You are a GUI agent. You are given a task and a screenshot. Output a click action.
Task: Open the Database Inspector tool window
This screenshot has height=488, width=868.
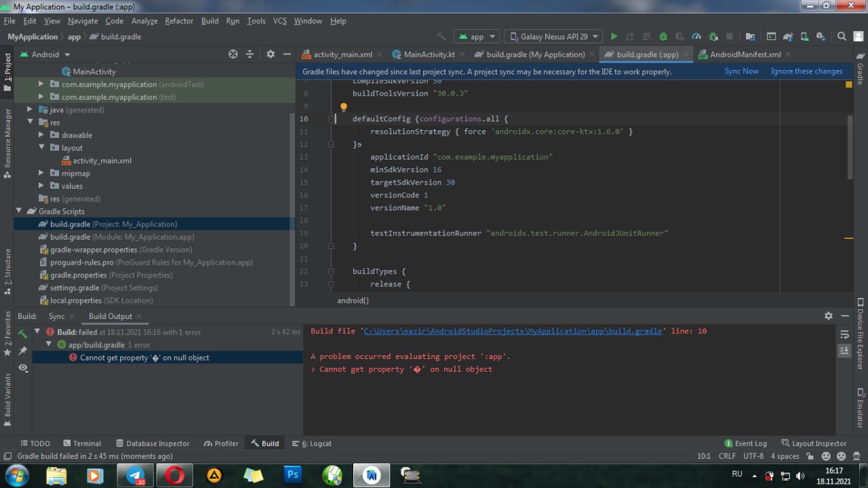pyautogui.click(x=153, y=443)
